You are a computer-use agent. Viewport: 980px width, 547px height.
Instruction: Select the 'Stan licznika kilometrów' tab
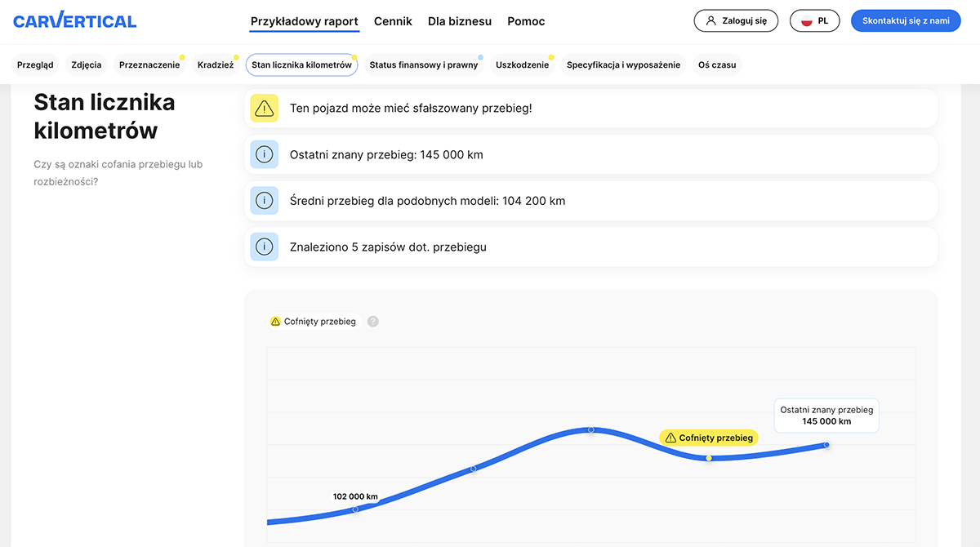[301, 64]
